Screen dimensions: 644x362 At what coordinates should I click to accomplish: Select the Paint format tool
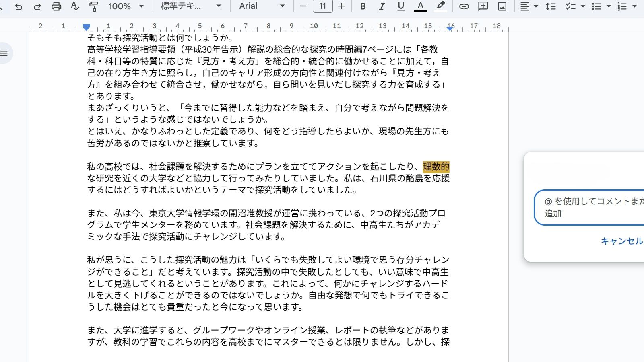93,6
